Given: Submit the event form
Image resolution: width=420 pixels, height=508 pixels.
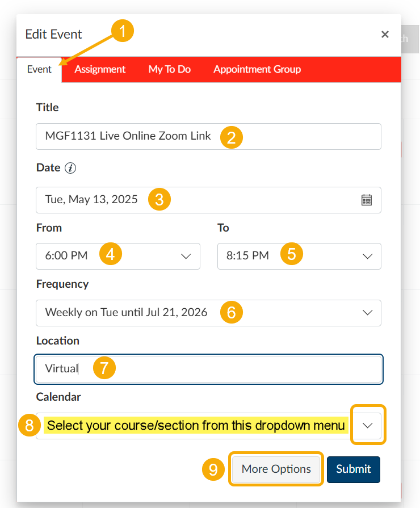Looking at the screenshot, I should click(x=353, y=469).
